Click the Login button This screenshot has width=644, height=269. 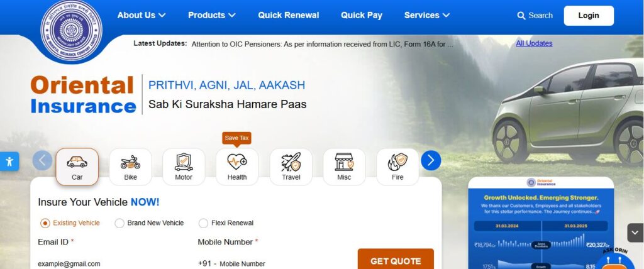[x=589, y=16]
